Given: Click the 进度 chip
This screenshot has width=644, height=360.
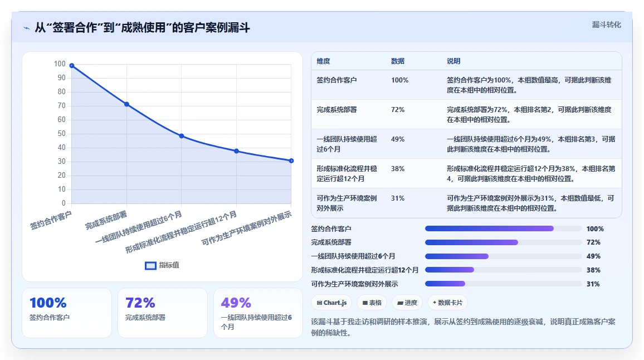Looking at the screenshot, I should [x=407, y=303].
